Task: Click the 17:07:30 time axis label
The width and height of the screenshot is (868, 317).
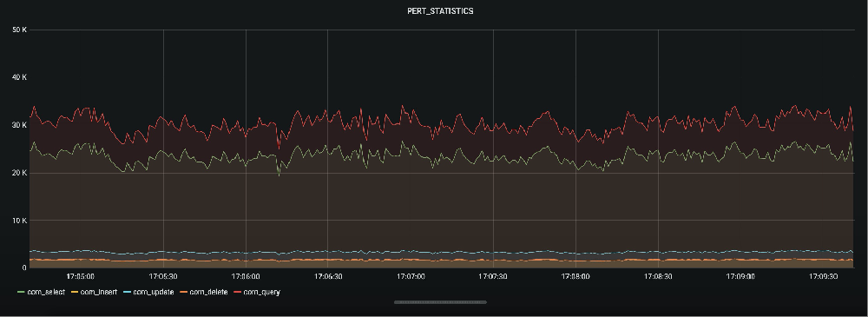Action: [x=493, y=276]
